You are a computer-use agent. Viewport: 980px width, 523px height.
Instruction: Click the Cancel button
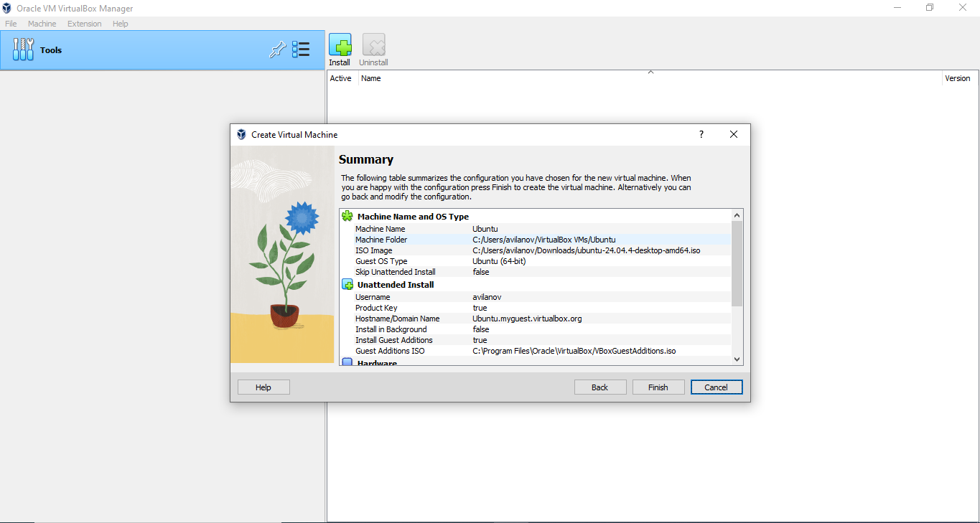[x=717, y=387]
